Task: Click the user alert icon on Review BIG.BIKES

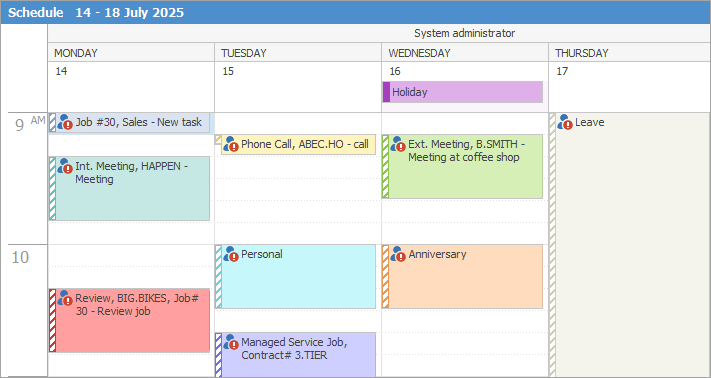Action: (65, 298)
